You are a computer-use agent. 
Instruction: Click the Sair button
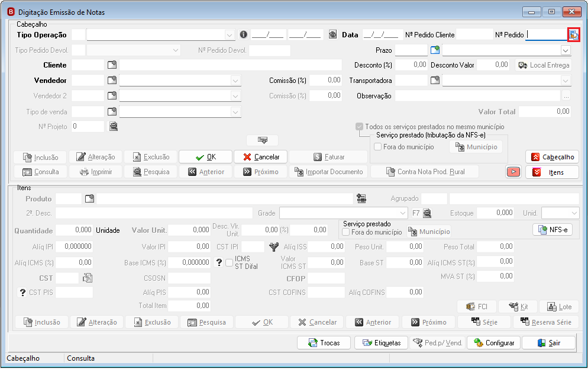548,343
